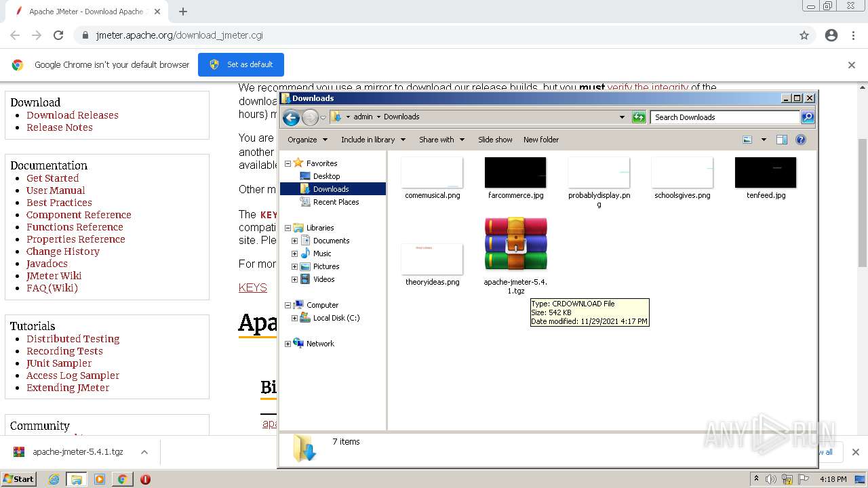Screen dimensions: 868x488
Task: Open address bar history dropdown
Action: coord(622,117)
